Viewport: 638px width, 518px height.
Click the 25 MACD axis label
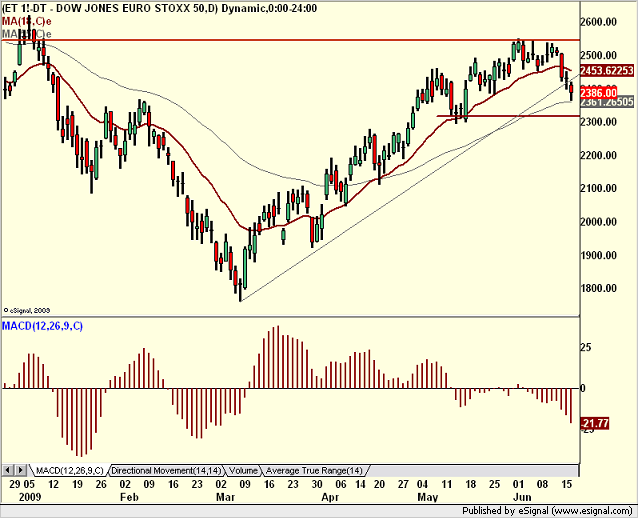pos(586,348)
